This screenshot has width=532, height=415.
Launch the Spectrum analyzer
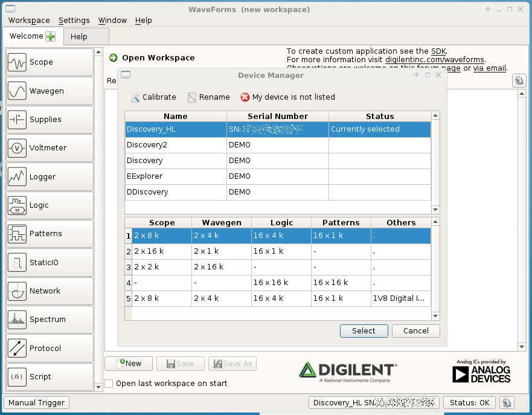coord(50,320)
